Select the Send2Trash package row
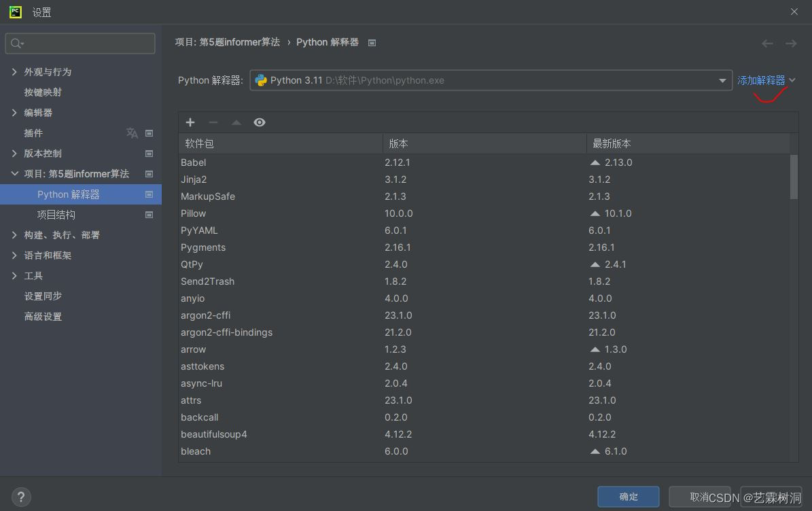 [484, 281]
